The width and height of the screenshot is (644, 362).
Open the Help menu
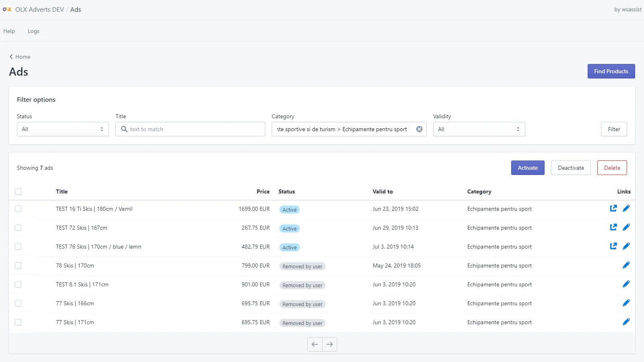[9, 31]
